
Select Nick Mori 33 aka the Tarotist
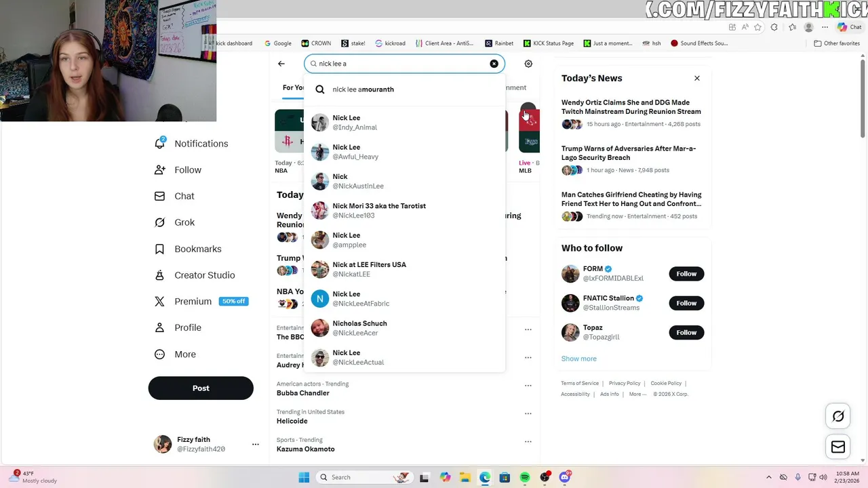[x=404, y=211]
